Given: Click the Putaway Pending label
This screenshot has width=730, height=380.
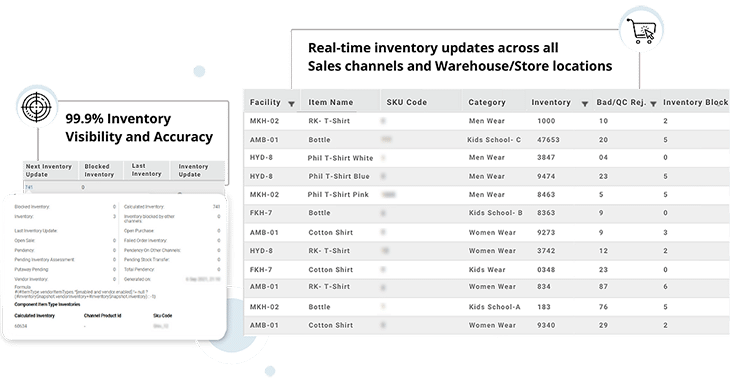Looking at the screenshot, I should (31, 270).
